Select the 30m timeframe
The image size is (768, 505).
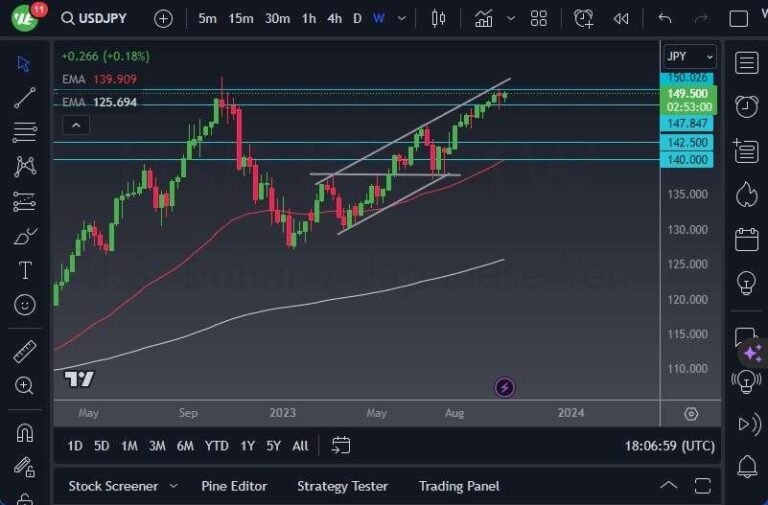(277, 19)
